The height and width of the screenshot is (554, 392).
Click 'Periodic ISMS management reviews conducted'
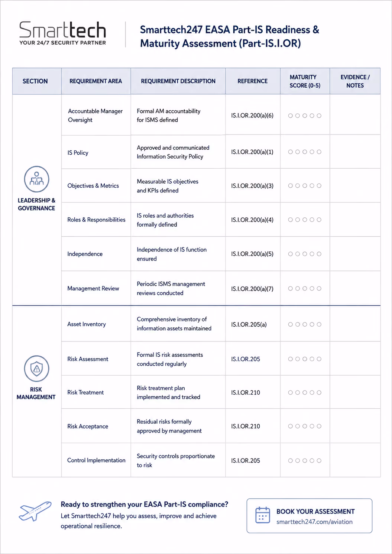(171, 288)
